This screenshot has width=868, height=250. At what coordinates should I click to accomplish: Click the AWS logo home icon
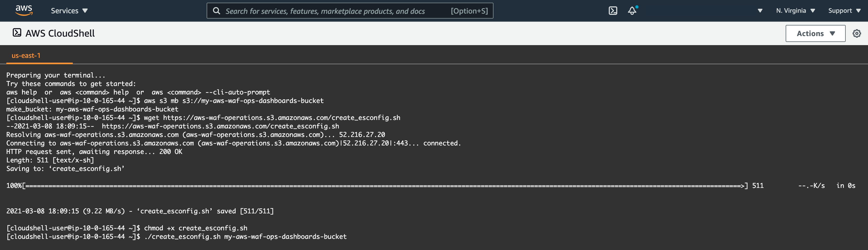24,10
